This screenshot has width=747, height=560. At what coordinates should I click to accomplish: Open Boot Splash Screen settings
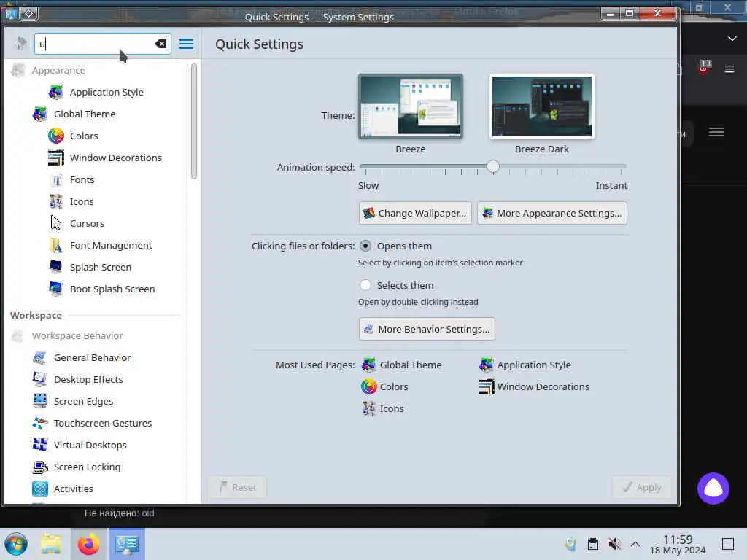click(96, 289)
